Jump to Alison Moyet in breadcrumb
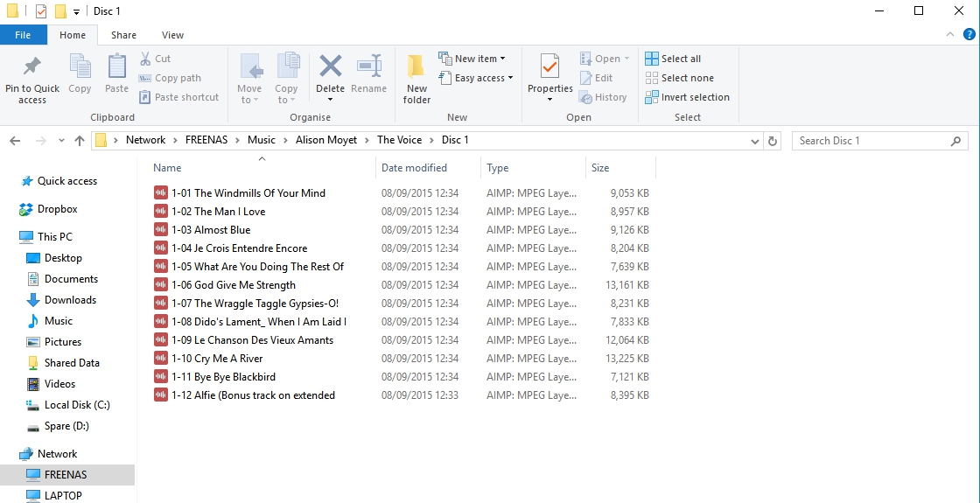Image resolution: width=980 pixels, height=503 pixels. point(326,140)
